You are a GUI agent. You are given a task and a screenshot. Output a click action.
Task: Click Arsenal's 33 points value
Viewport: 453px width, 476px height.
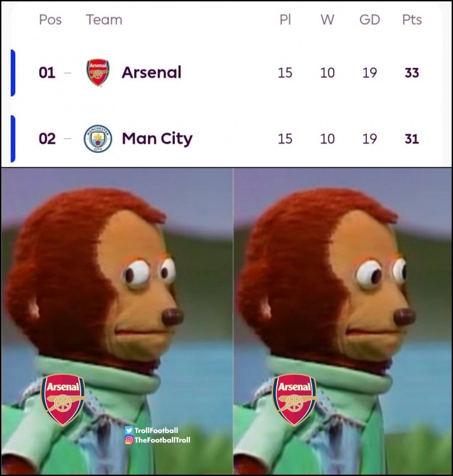(x=411, y=73)
